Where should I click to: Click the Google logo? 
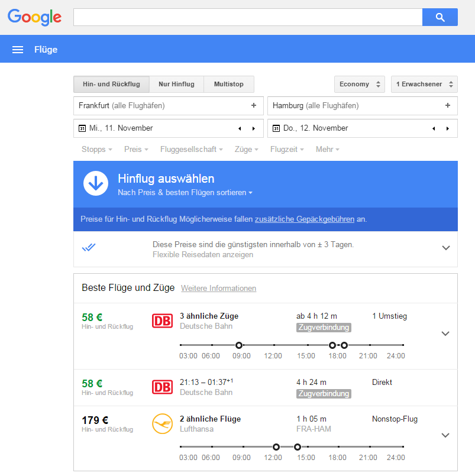(x=34, y=17)
